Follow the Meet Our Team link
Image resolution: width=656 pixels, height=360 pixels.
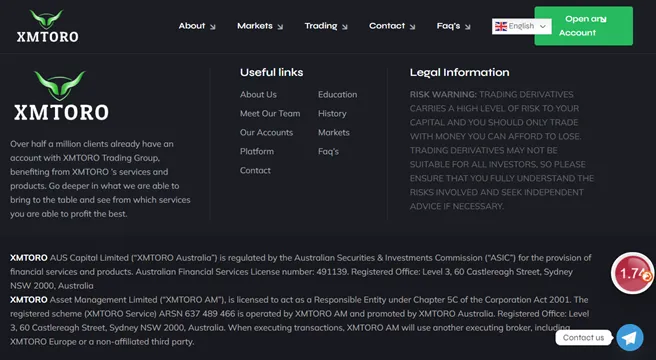[x=270, y=113]
